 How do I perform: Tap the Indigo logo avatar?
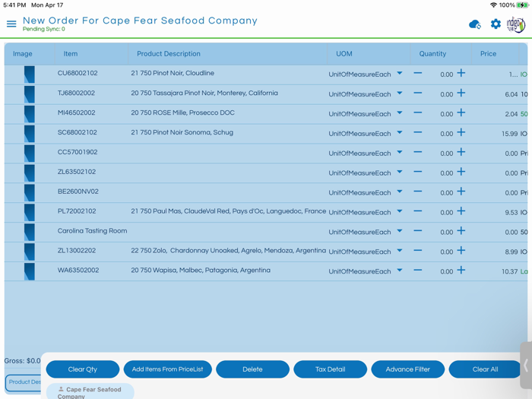click(516, 24)
